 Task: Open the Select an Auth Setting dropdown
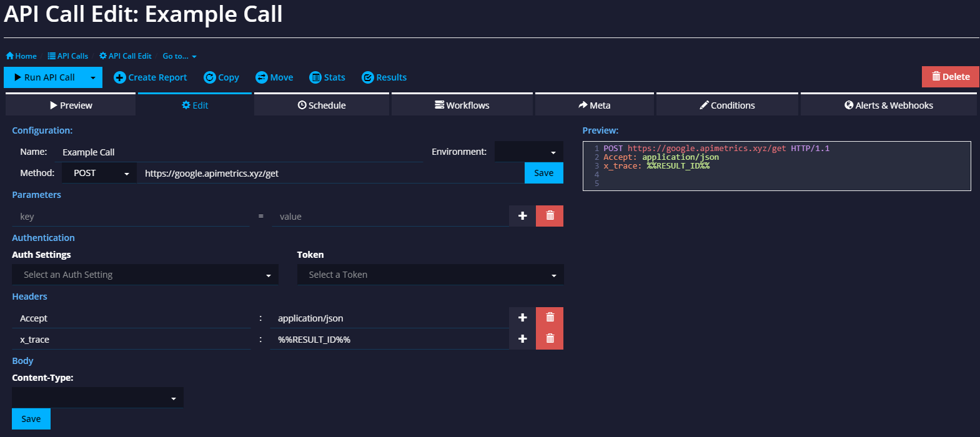tap(145, 275)
